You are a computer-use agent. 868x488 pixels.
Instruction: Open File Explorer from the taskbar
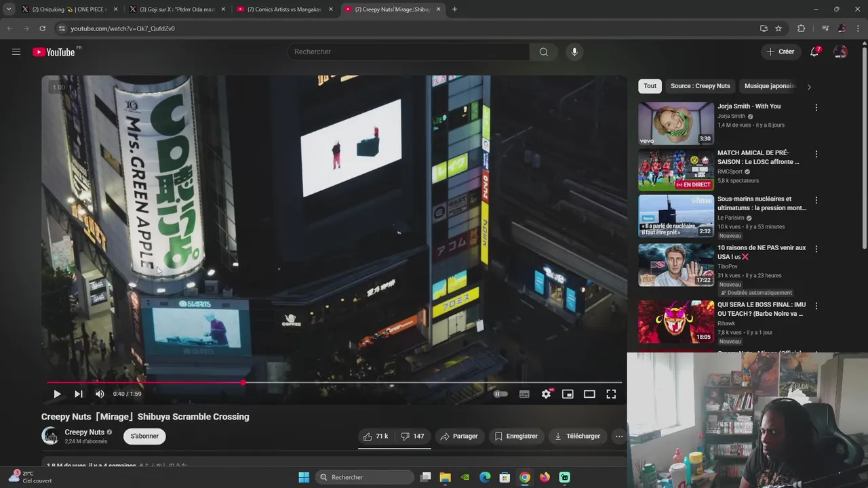445,477
